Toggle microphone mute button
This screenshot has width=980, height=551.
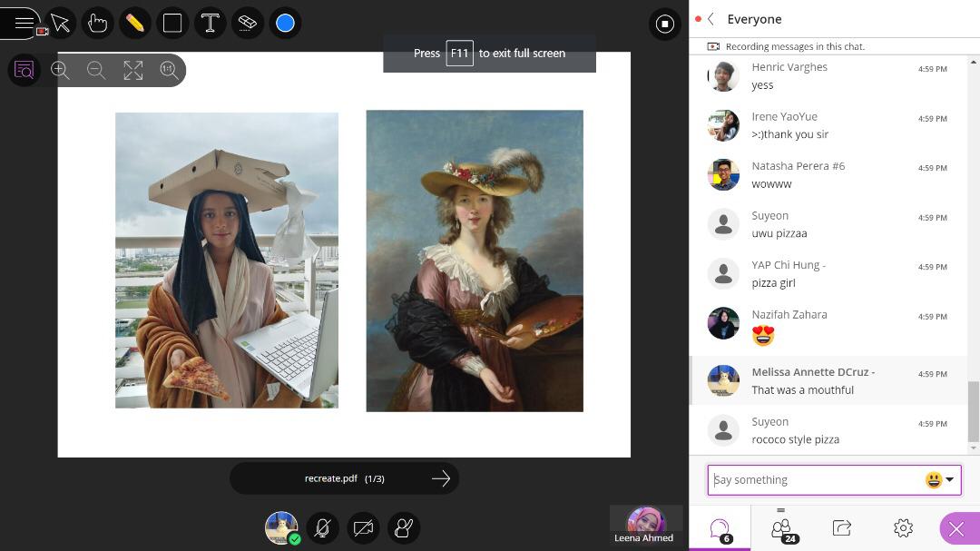coord(321,527)
